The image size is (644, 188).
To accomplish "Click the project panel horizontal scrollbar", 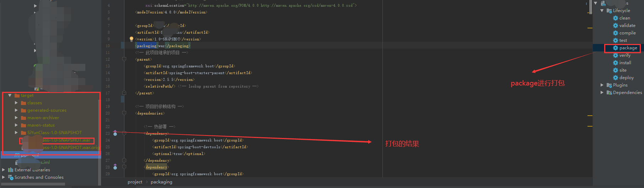I will 33,184.
